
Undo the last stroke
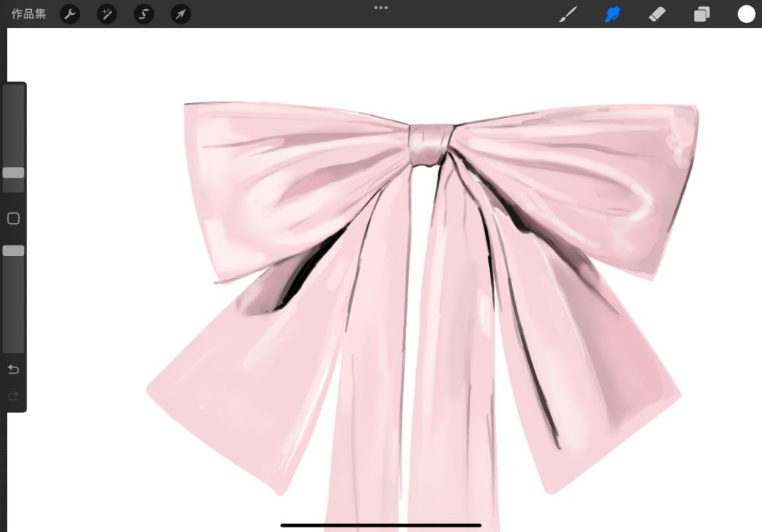14,370
